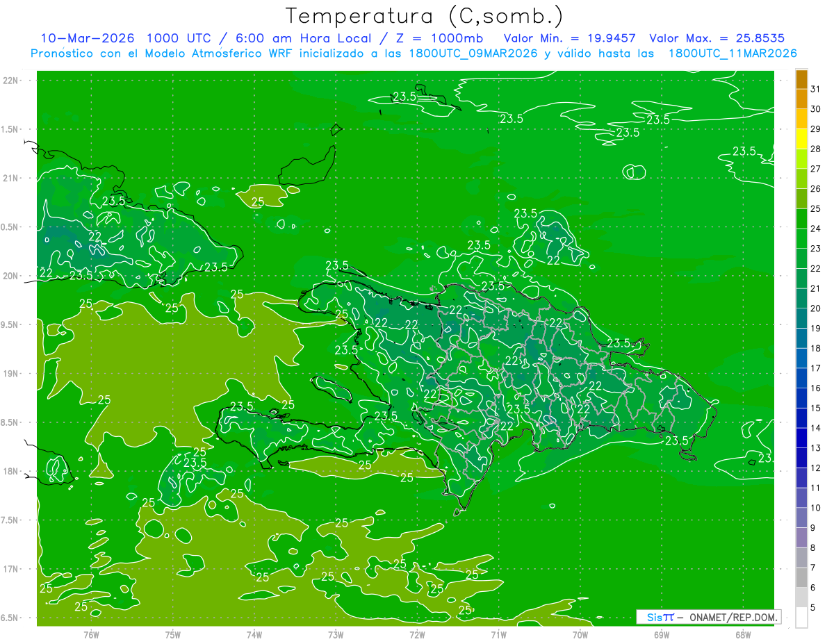Screen dimensions: 834x644
Task: Click the legend value '31'
Action: click(x=816, y=89)
